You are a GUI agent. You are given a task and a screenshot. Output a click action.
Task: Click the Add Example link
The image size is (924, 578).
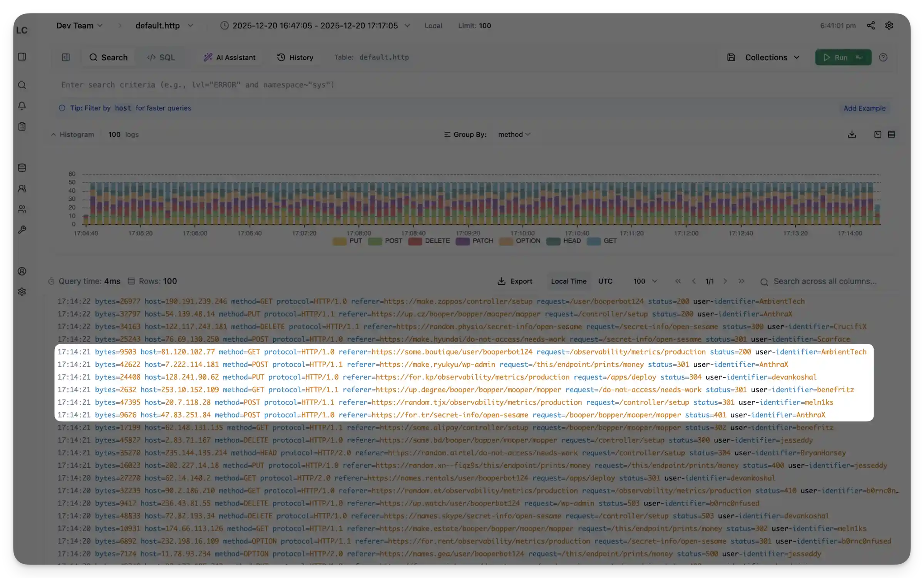(864, 108)
